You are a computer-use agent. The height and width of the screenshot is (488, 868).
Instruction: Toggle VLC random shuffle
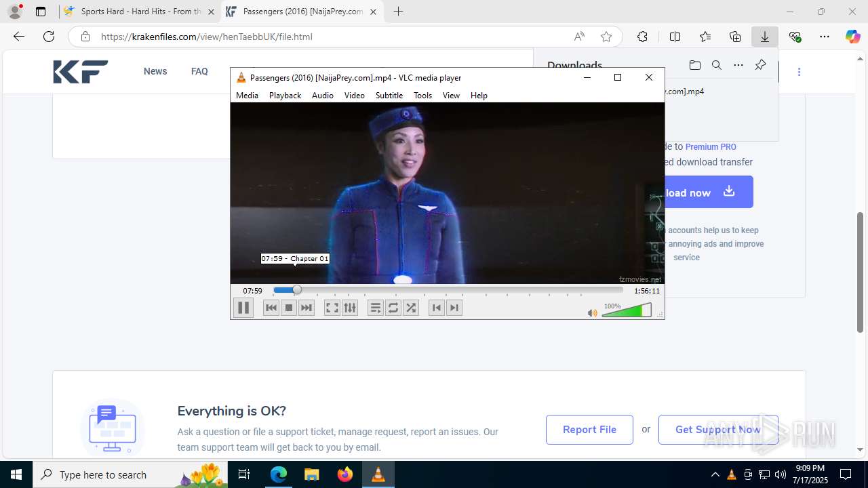[x=411, y=308]
